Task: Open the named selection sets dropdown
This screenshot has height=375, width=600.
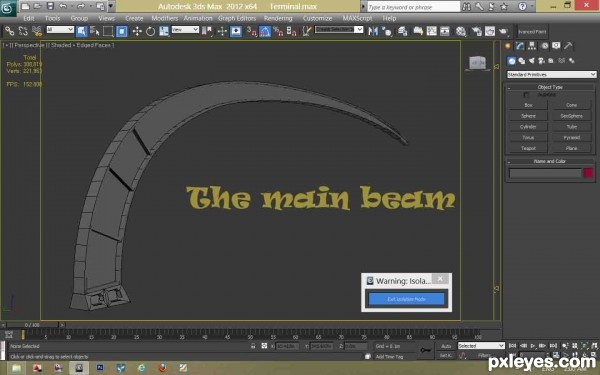Action: [339, 29]
